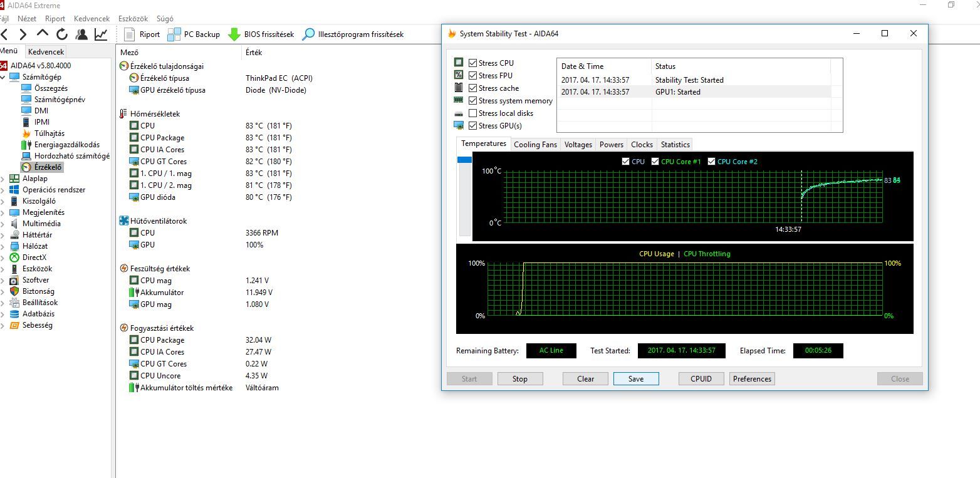Toggle the Stress cache checkbox
The width and height of the screenshot is (980, 478).
(x=472, y=88)
